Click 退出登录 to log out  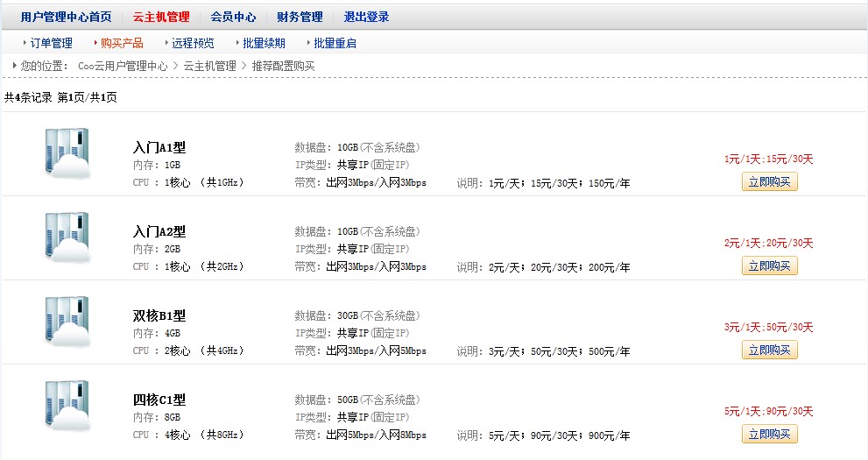click(x=366, y=17)
